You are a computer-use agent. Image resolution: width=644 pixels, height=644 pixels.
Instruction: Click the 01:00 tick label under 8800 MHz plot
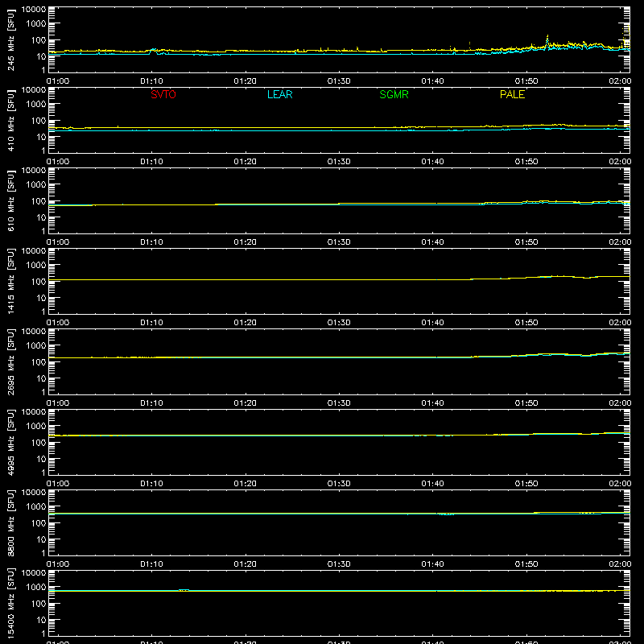pos(58,564)
